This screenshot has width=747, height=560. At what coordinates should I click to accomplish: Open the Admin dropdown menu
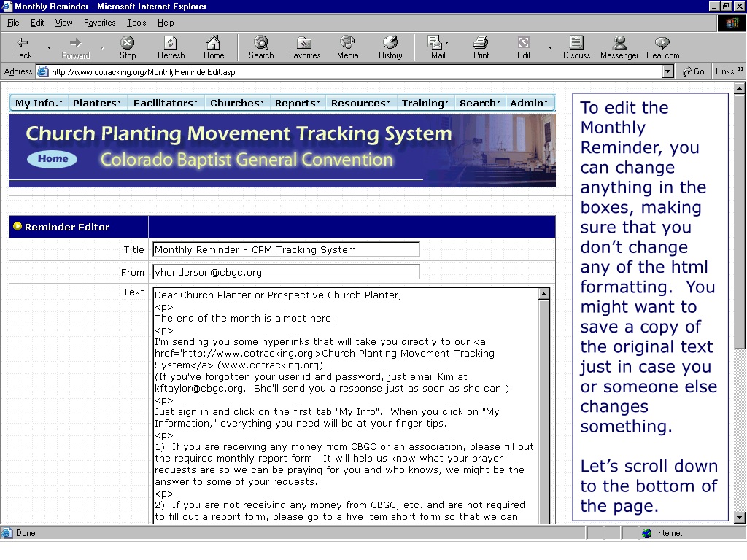529,103
